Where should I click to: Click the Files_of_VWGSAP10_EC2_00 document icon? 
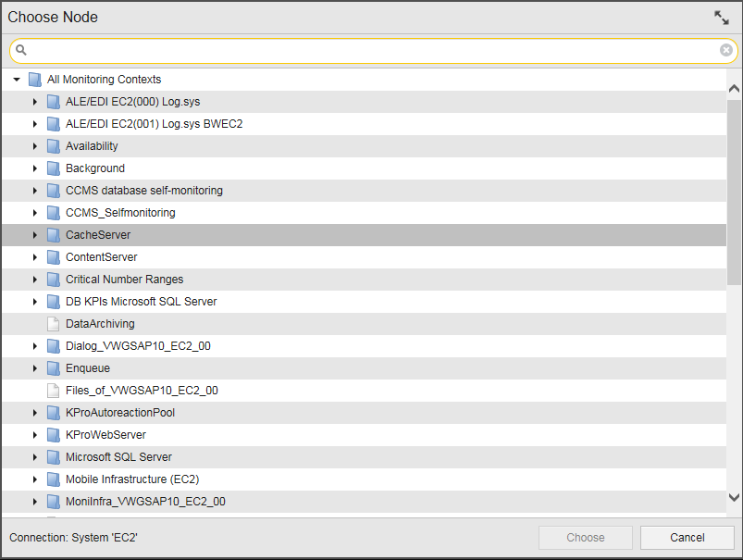(53, 391)
